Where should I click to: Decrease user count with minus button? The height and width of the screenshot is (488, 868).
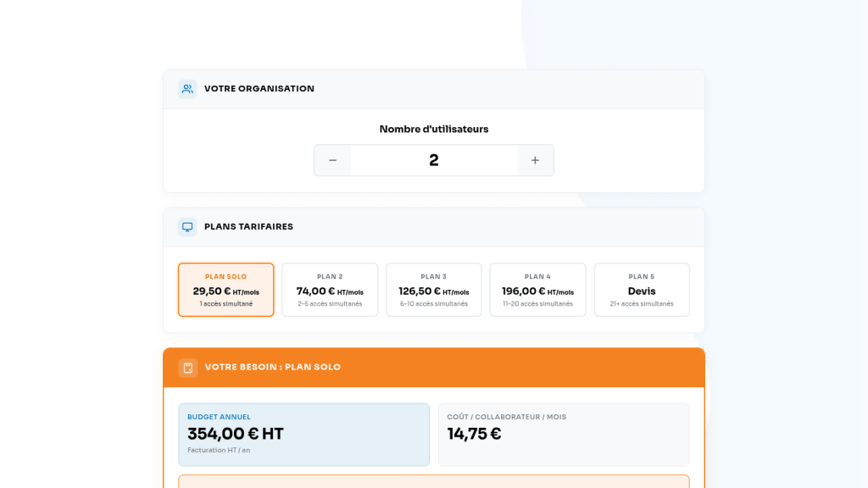point(332,160)
